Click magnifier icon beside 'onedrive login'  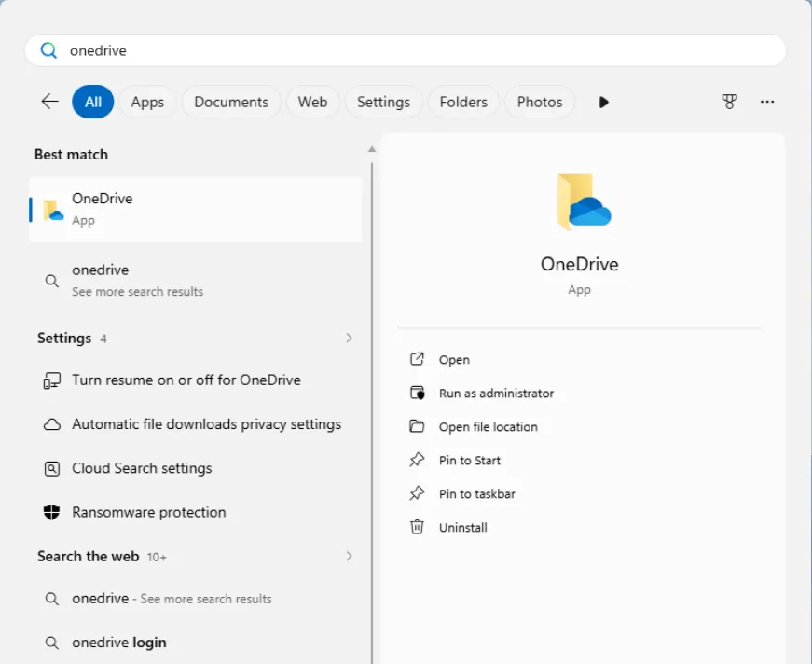pyautogui.click(x=52, y=643)
